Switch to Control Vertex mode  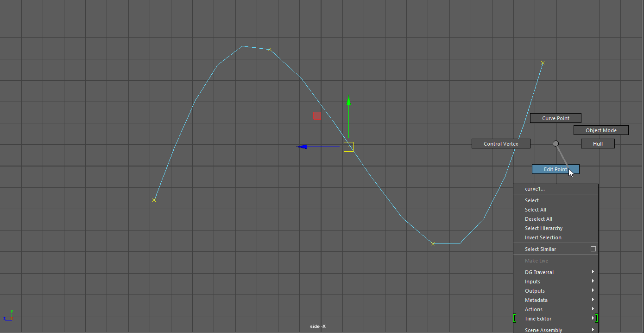click(x=501, y=144)
